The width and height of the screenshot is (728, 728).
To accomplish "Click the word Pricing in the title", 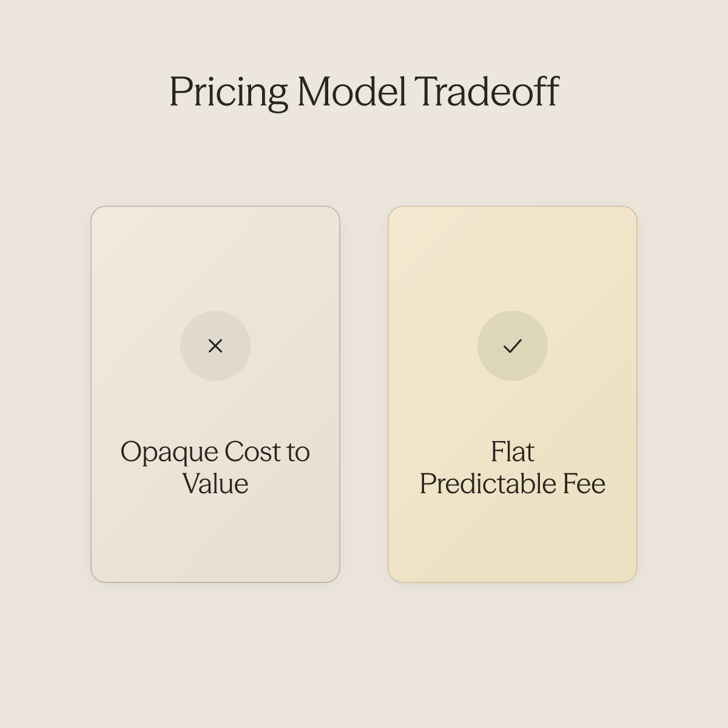I will 228,93.
